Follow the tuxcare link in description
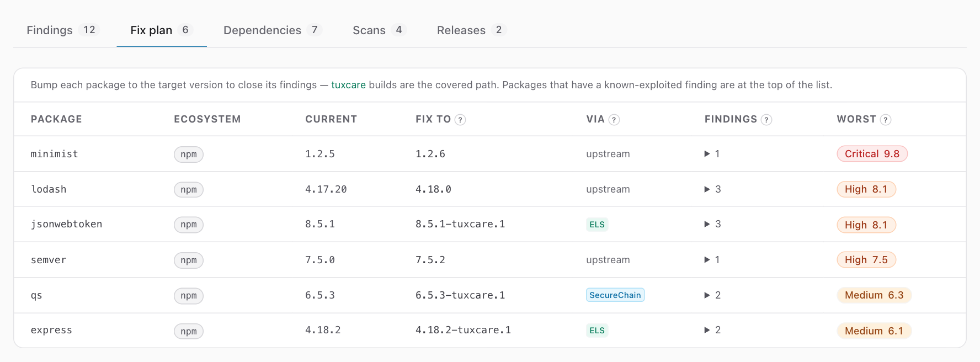The width and height of the screenshot is (980, 362). coord(348,85)
